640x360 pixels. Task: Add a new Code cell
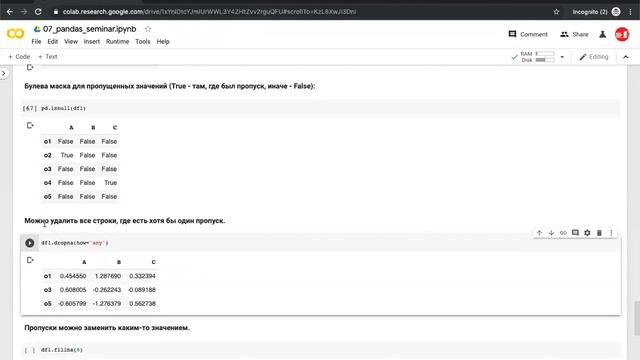point(19,57)
